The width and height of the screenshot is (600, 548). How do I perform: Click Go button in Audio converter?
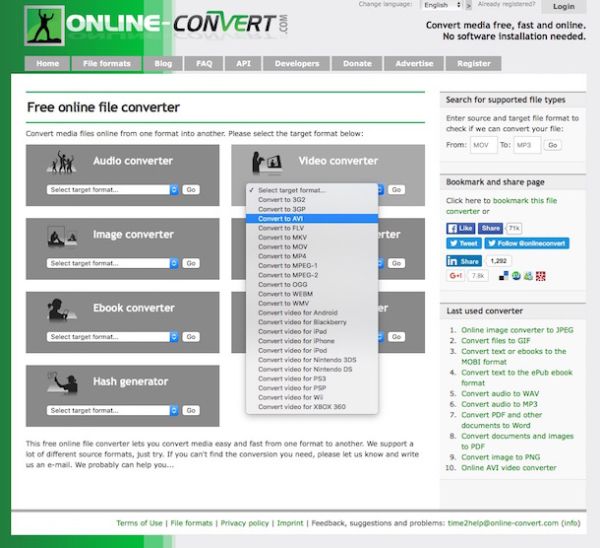point(191,190)
